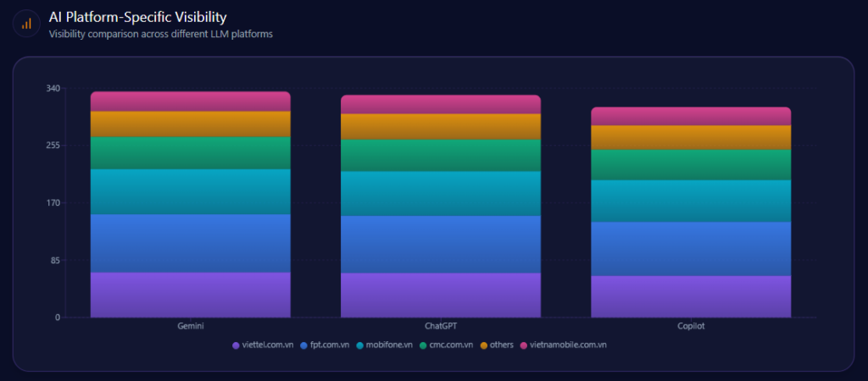This screenshot has height=381, width=868.
Task: Select the pink vietnamobile segment in the Copilot bar
Action: point(691,116)
